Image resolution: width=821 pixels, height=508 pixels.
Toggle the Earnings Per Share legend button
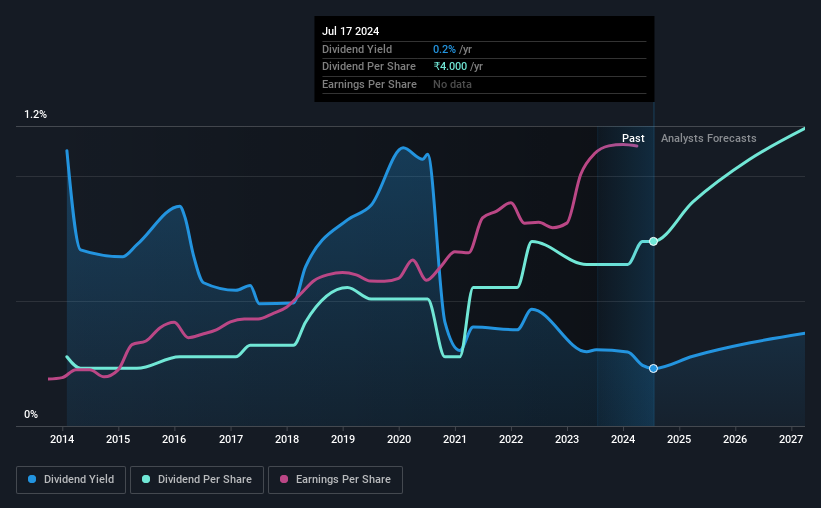(336, 480)
